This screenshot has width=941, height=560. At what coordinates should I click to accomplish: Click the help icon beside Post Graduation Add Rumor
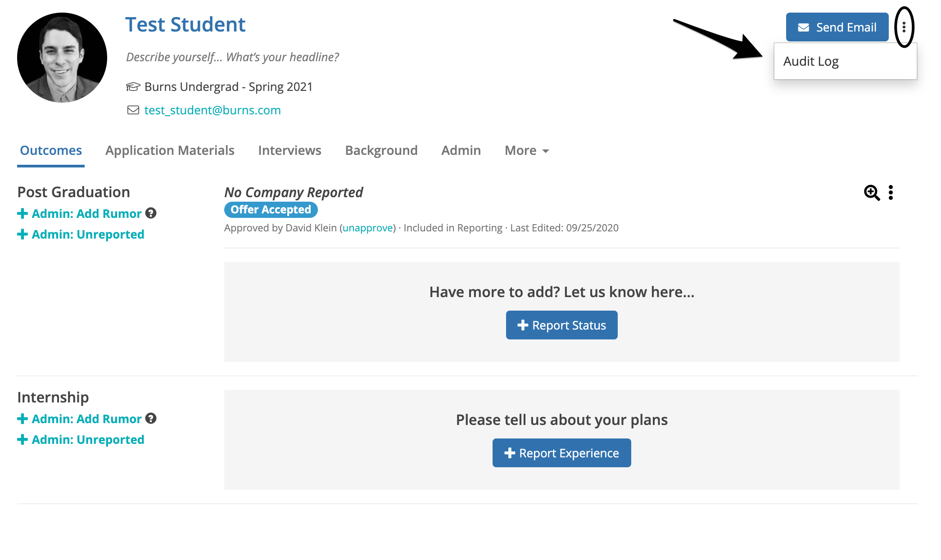tap(151, 213)
